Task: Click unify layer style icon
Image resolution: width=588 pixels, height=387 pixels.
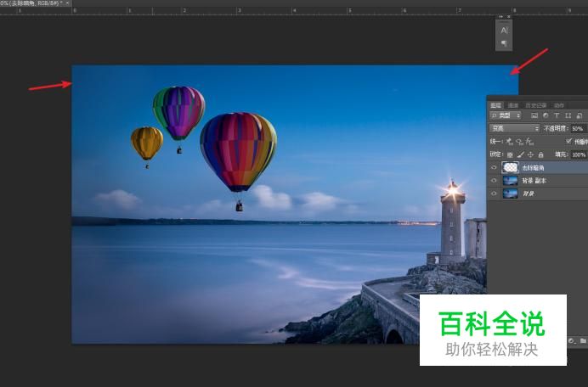Action: click(x=529, y=142)
